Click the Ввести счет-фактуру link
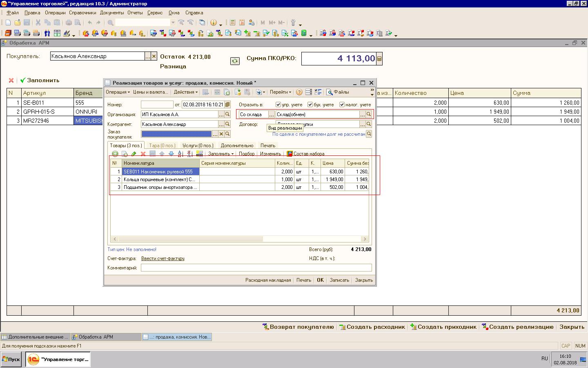The width and height of the screenshot is (588, 368). pyautogui.click(x=163, y=258)
